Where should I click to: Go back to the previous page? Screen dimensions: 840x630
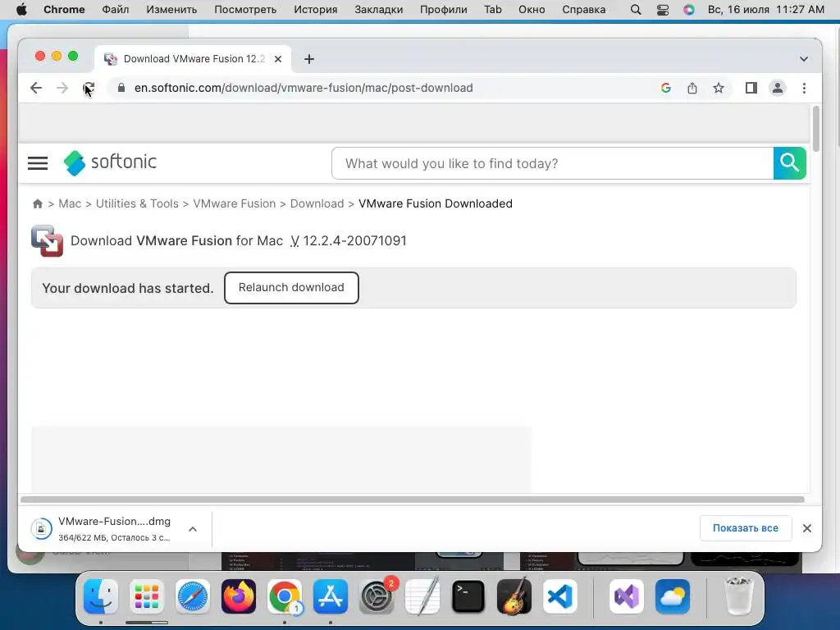(x=36, y=88)
